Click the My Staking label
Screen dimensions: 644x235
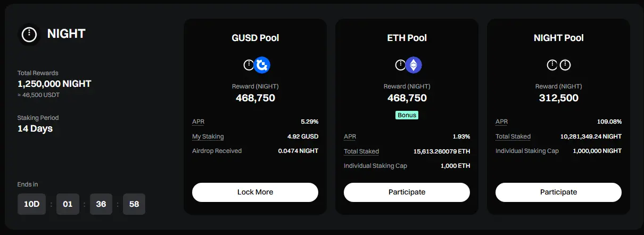[208, 136]
